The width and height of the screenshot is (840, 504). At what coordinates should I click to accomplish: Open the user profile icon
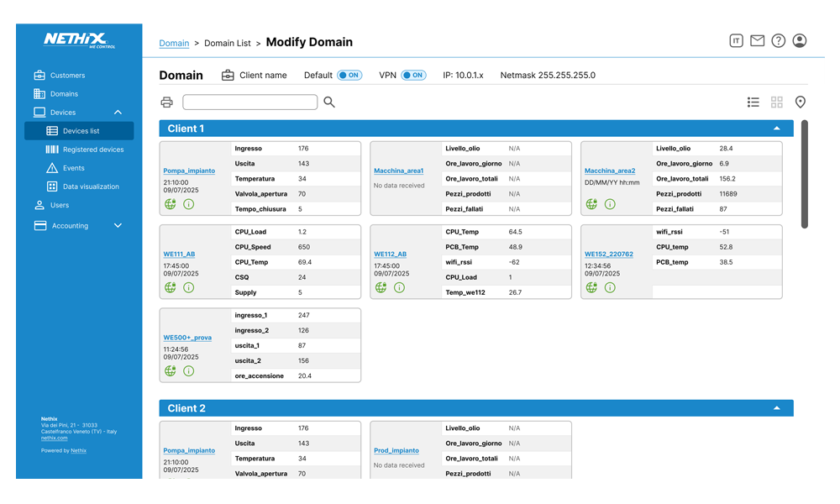pos(800,40)
